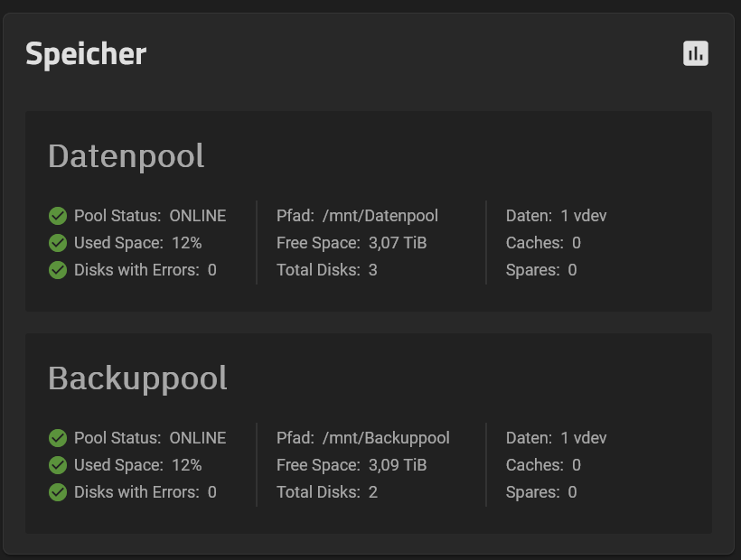The image size is (741, 560).
Task: Click Backuppool Daten 1 vdev entry
Action: click(x=557, y=438)
